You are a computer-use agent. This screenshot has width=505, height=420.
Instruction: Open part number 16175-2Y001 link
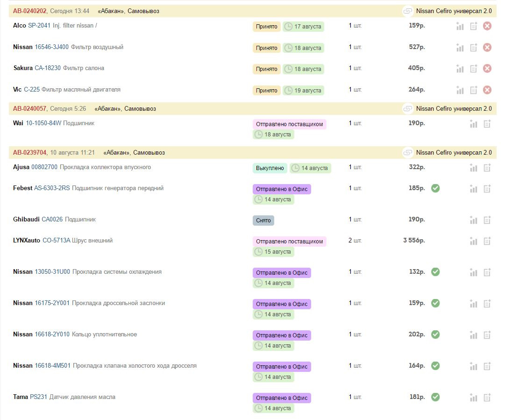tap(52, 303)
